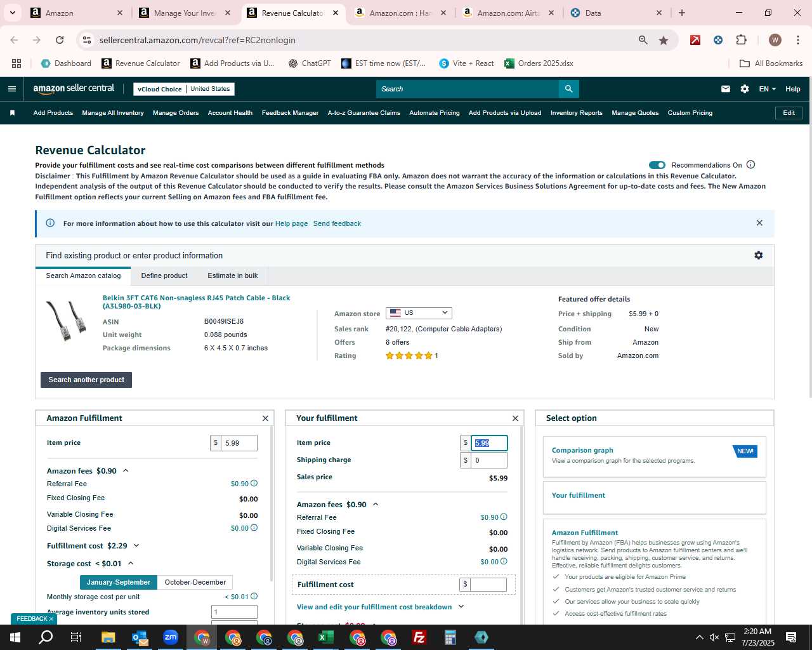The height and width of the screenshot is (650, 812).
Task: Open the Chrome apps grid icon
Action: pyautogui.click(x=16, y=63)
